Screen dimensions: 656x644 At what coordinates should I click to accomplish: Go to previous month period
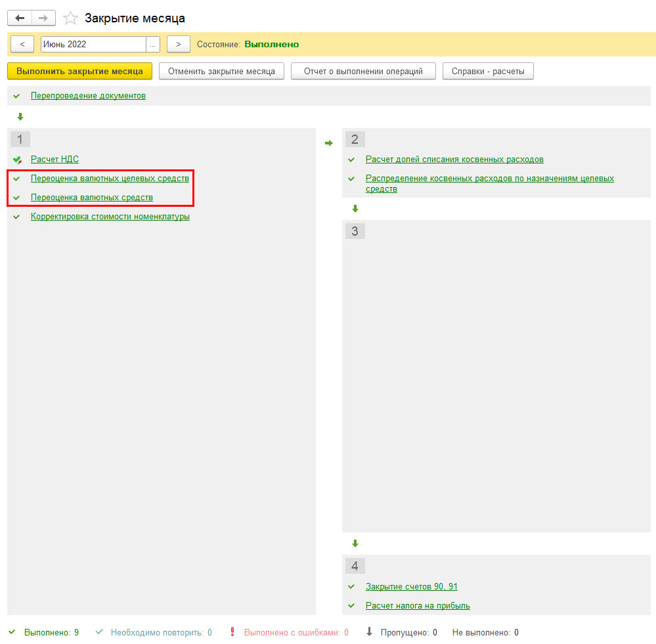tap(22, 44)
